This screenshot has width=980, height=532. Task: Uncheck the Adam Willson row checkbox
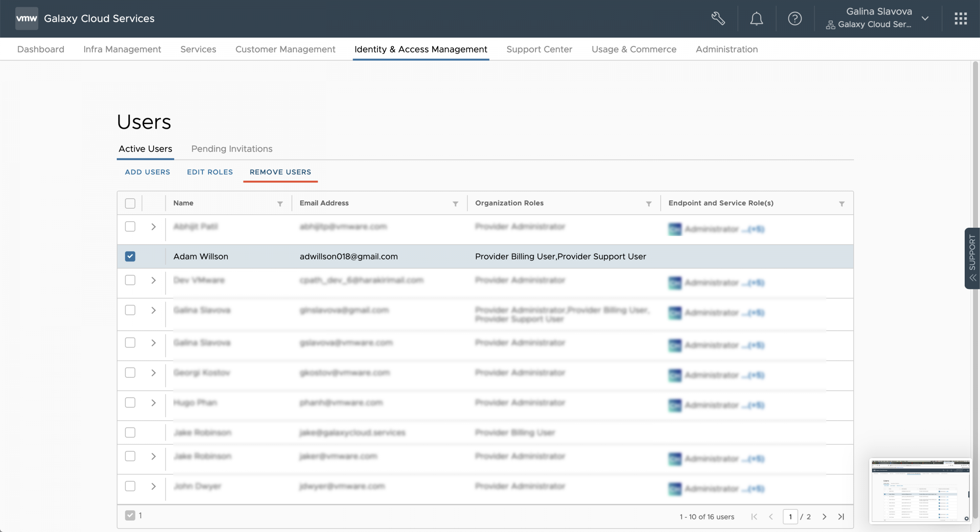coord(130,256)
